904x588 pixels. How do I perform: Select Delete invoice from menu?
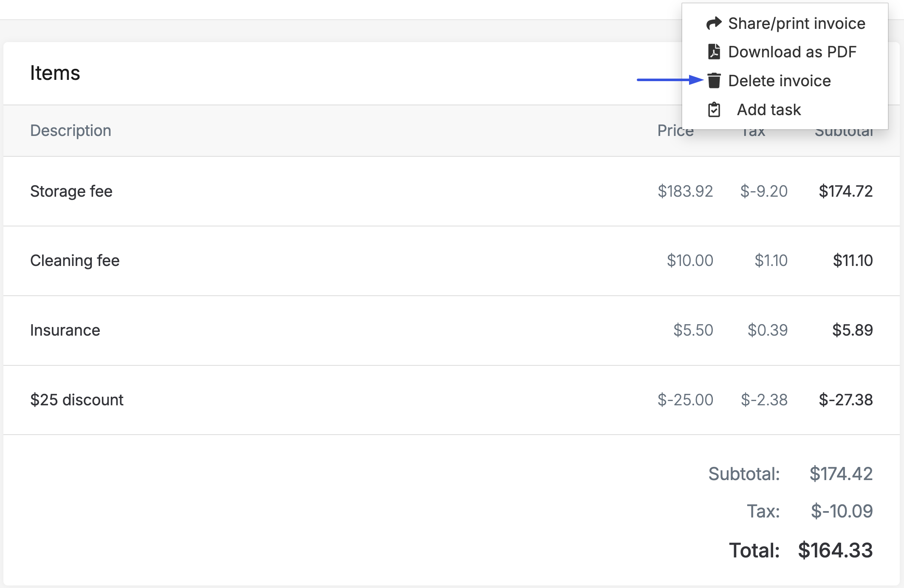click(x=779, y=81)
